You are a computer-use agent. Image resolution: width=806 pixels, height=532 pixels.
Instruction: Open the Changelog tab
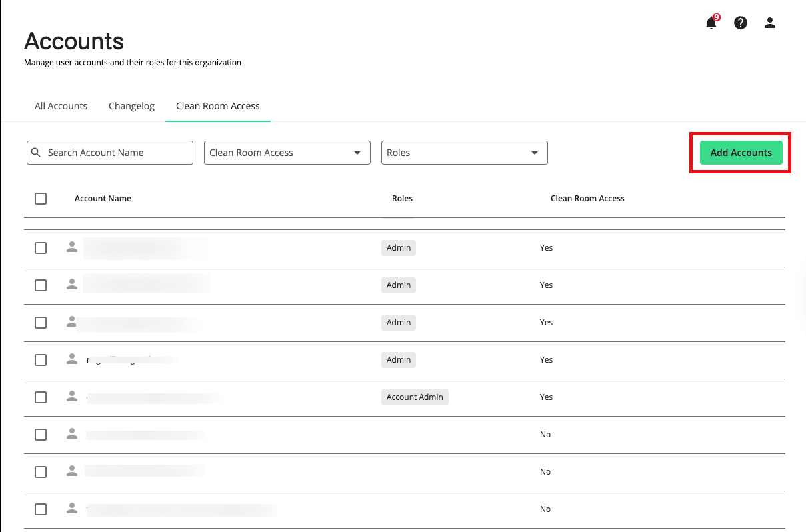(x=131, y=106)
